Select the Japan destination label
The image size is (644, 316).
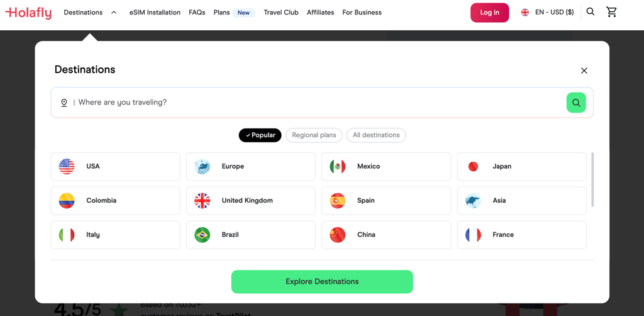click(502, 166)
